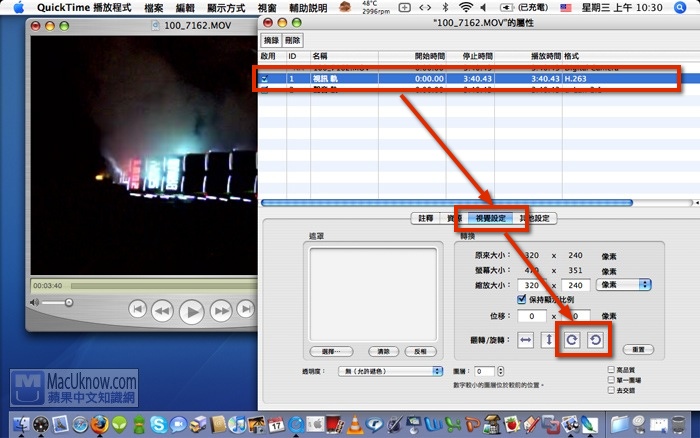
Task: Select the 視訊 軌 track row
Action: [479, 79]
